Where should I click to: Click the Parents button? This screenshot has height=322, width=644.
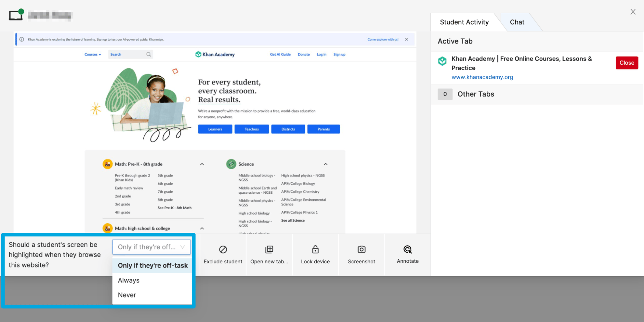323,129
